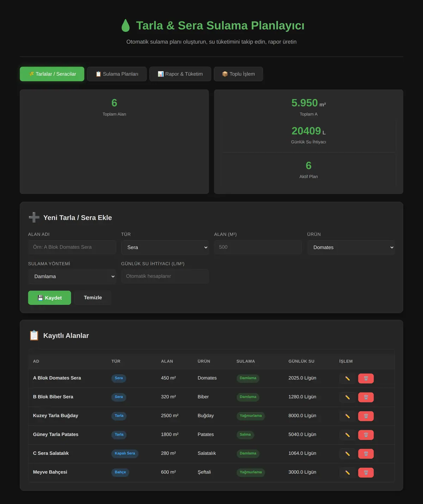This screenshot has width=423, height=504.
Task: Delete the Kuzey Tarla Buğday entry
Action: point(366,416)
